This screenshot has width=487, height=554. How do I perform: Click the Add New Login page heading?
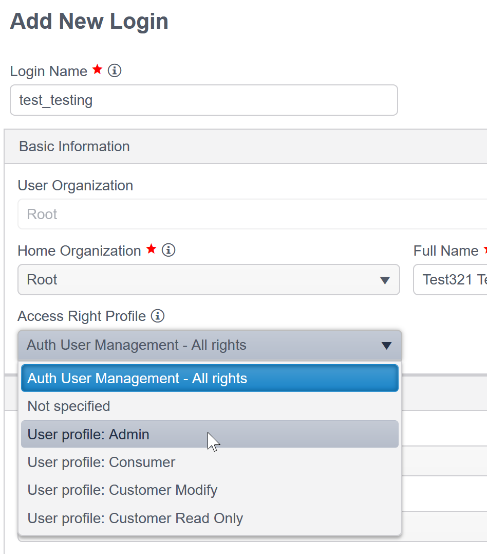89,22
